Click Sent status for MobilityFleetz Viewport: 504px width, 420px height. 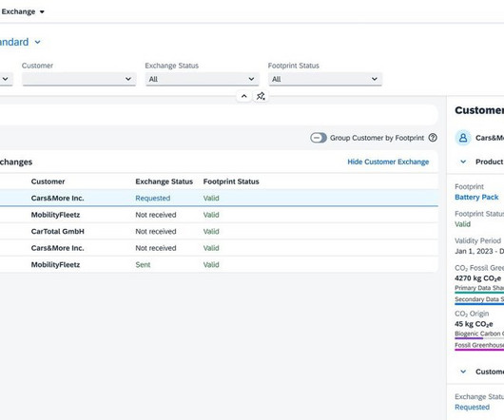pos(143,265)
